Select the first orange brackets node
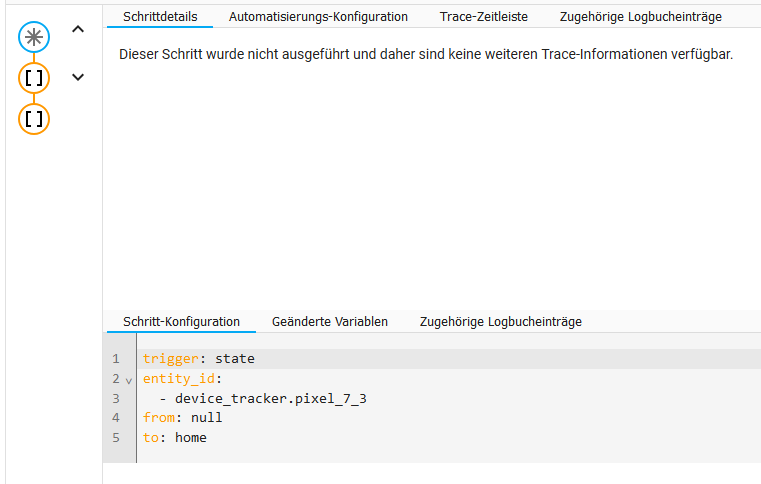Image resolution: width=761 pixels, height=484 pixels. 34,78
